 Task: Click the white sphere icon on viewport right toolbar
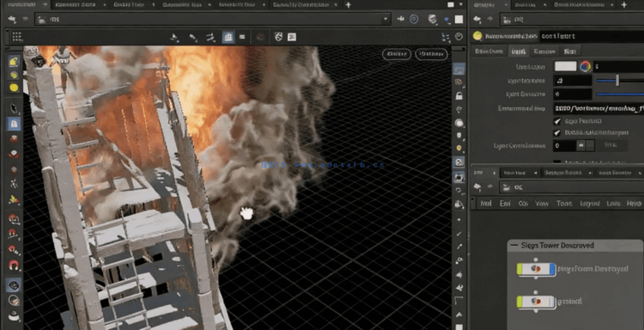459,123
